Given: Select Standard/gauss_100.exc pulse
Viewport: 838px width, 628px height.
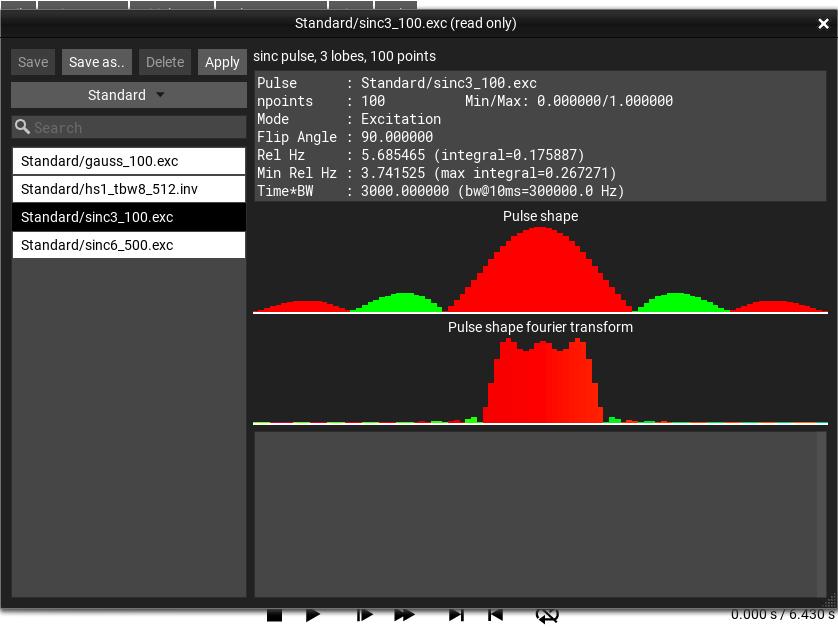Looking at the screenshot, I should click(x=128, y=161).
